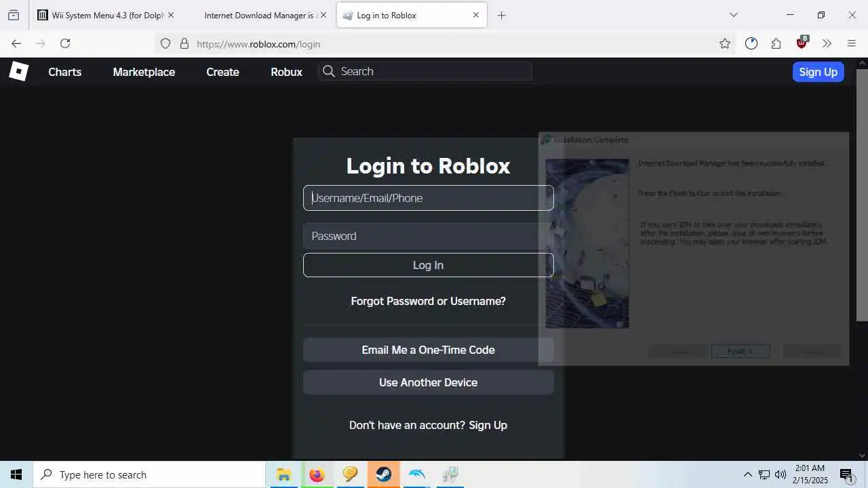The width and height of the screenshot is (868, 488).
Task: Open the Extensions puzzle icon
Action: [776, 43]
